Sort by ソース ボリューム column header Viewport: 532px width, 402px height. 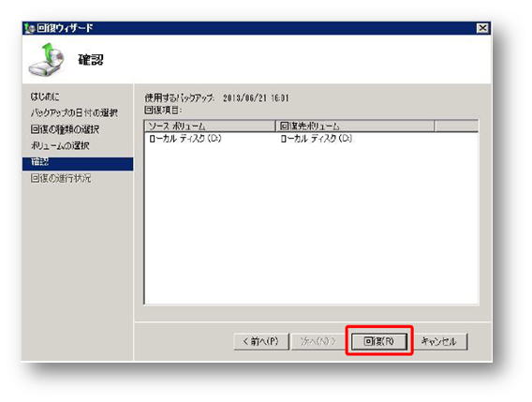210,127
